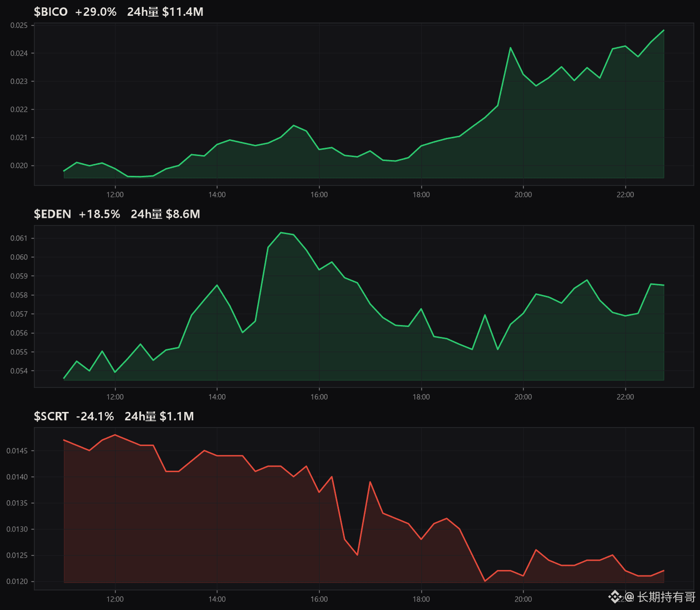Screen dimensions: 700x610
Task: Select the 0.0125 price axis label
Action: [17, 555]
